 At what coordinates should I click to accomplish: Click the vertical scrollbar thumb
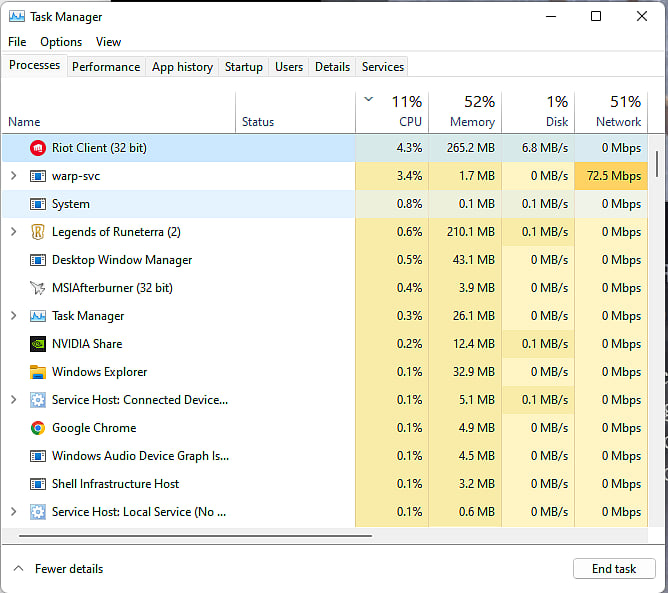[657, 164]
